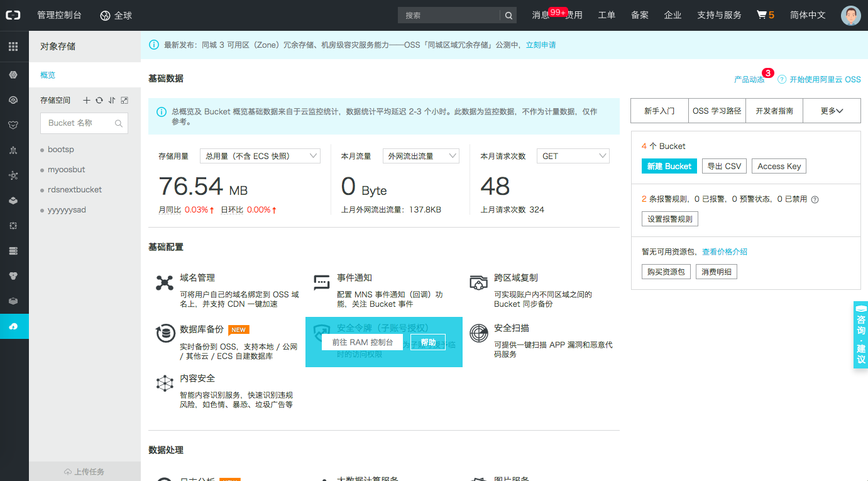Select the 概览 tab in sidebar
Viewport: 868px width, 481px height.
click(85, 75)
